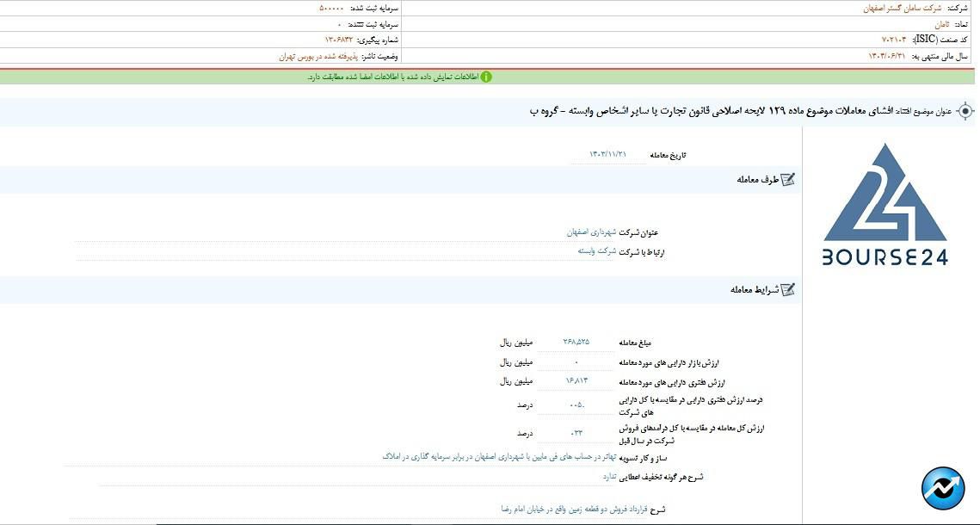
Task: Click the target icon beside the disclosure title
Action: click(x=965, y=111)
